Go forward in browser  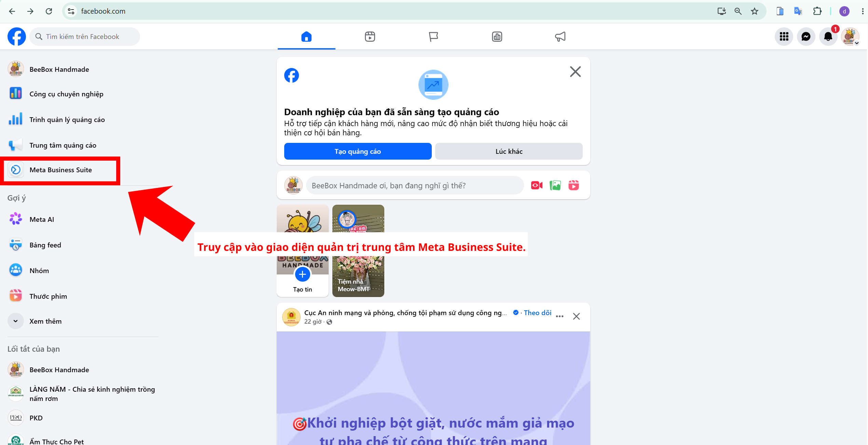pyautogui.click(x=30, y=11)
